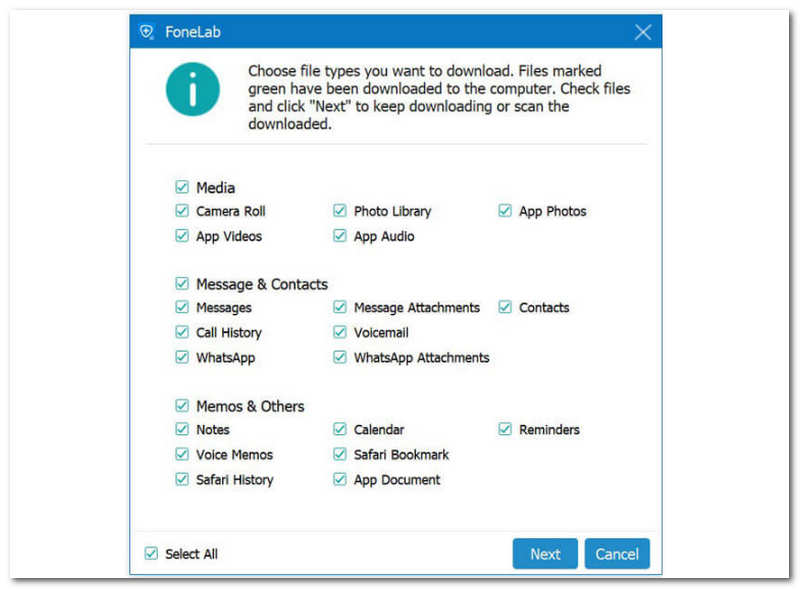Uncheck Call History option

182,332
